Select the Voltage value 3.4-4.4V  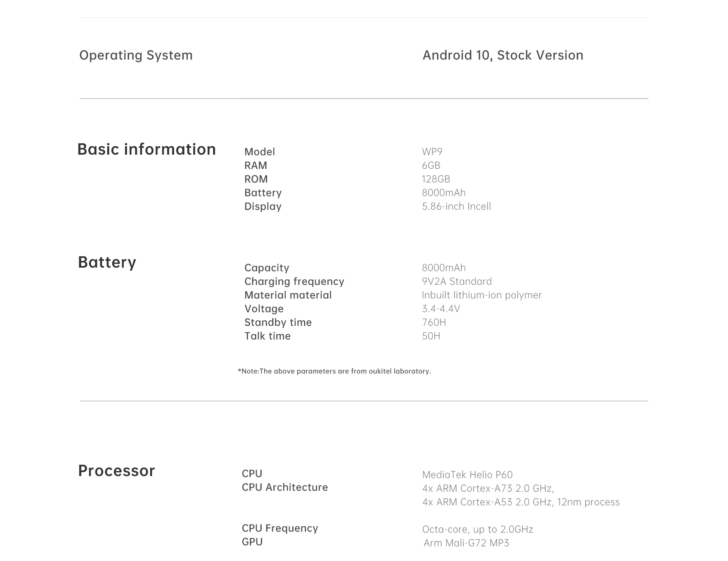(441, 309)
